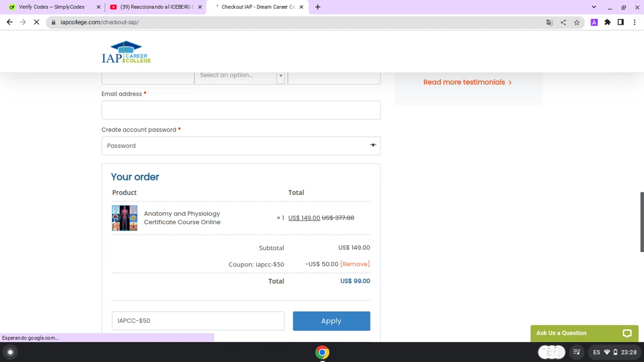This screenshot has height=362, width=644.
Task: Toggle password visibility eye icon
Action: (373, 146)
